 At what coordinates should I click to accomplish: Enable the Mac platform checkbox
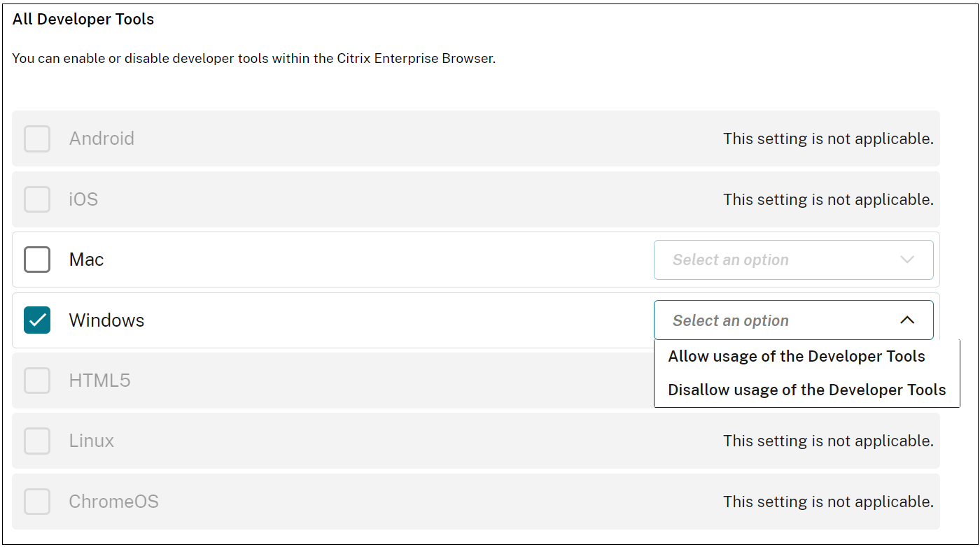click(37, 260)
